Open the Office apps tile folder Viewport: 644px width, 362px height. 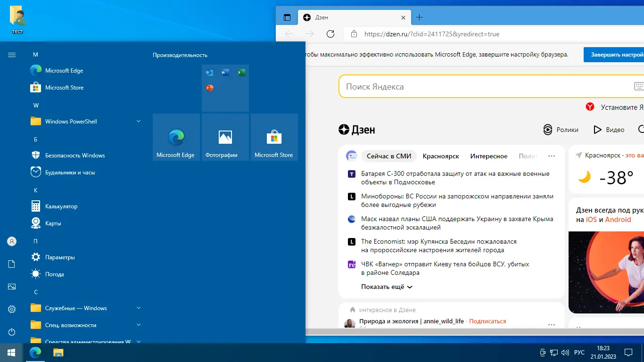(225, 88)
